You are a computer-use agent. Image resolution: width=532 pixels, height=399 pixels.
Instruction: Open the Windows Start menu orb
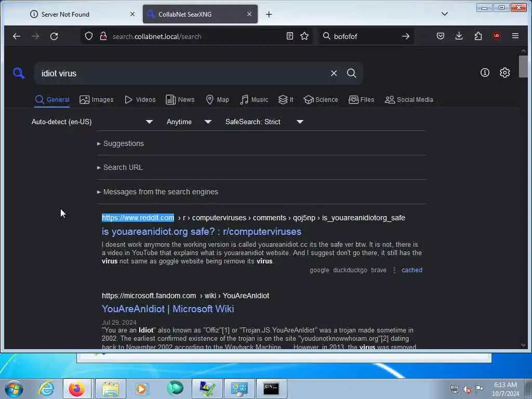click(x=14, y=389)
